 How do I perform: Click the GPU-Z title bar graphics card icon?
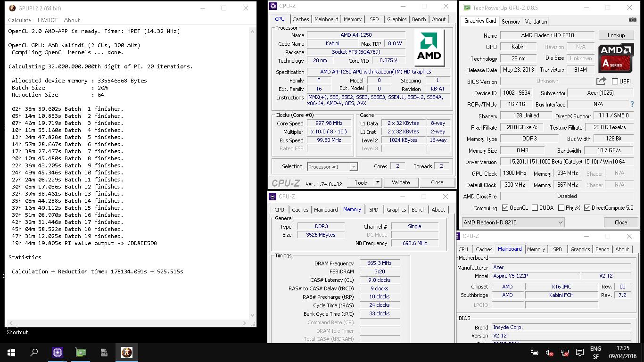(467, 8)
